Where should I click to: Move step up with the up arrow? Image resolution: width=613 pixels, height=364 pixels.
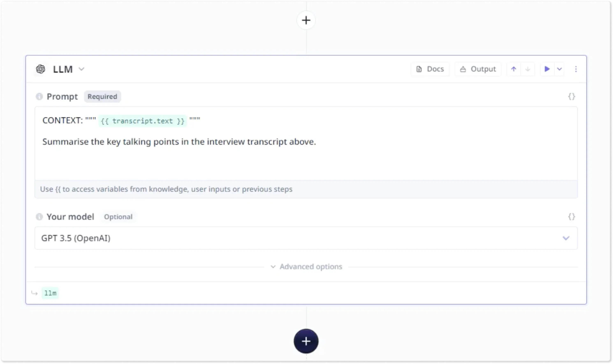pyautogui.click(x=514, y=69)
